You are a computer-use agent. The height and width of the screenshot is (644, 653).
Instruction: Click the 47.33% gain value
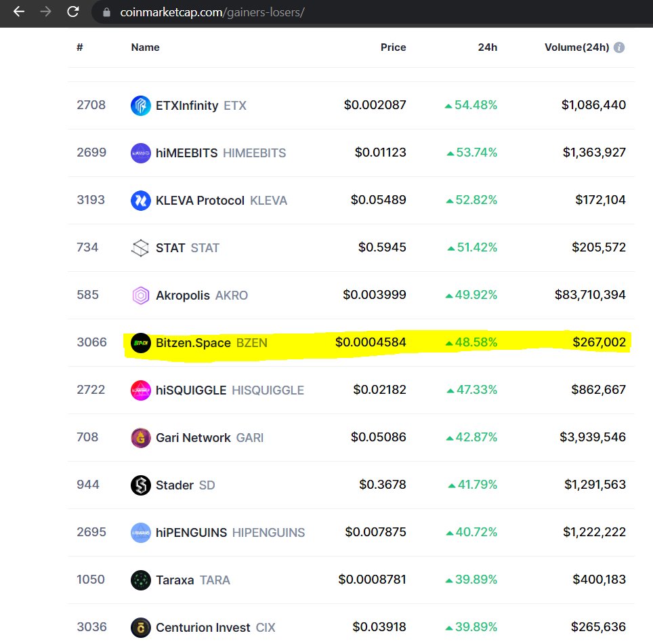[x=472, y=390]
